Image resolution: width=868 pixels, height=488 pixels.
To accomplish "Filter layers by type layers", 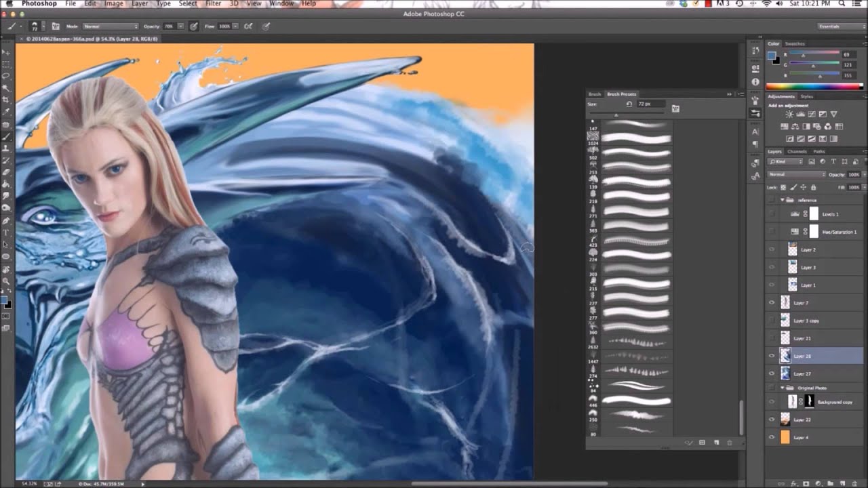I will click(833, 161).
